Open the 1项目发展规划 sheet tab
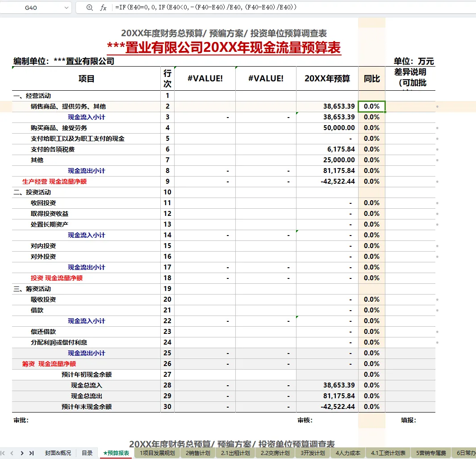The height and width of the screenshot is (459, 476). click(x=157, y=453)
